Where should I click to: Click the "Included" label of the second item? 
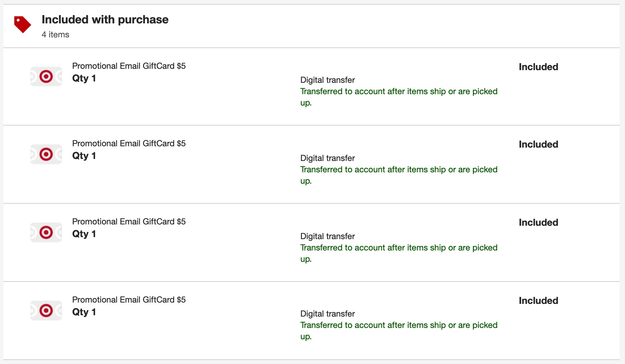point(538,145)
